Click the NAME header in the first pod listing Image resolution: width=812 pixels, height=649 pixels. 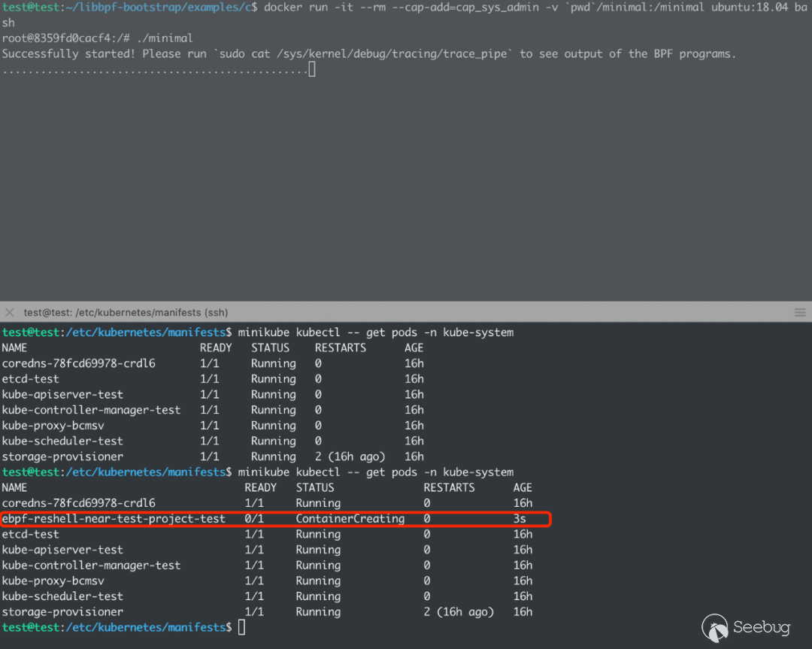coord(14,348)
